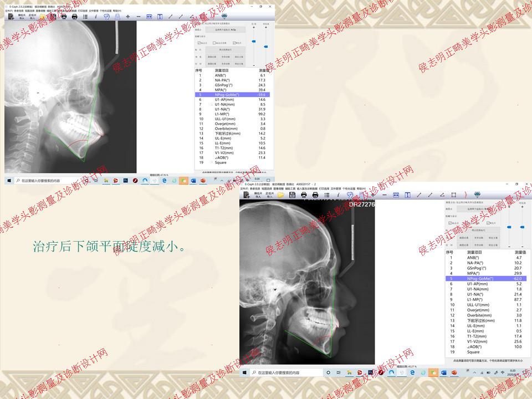Image resolution: width=532 pixels, height=399 pixels.
Task: Click the new patient file icon in the upper E-Ceph window
Action: [x=11, y=16]
